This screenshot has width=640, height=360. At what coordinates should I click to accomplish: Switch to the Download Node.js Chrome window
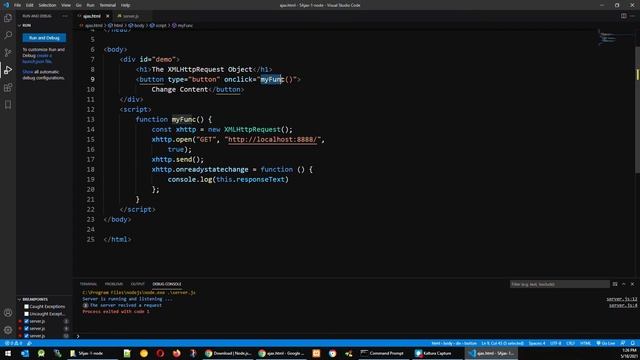[228, 353]
